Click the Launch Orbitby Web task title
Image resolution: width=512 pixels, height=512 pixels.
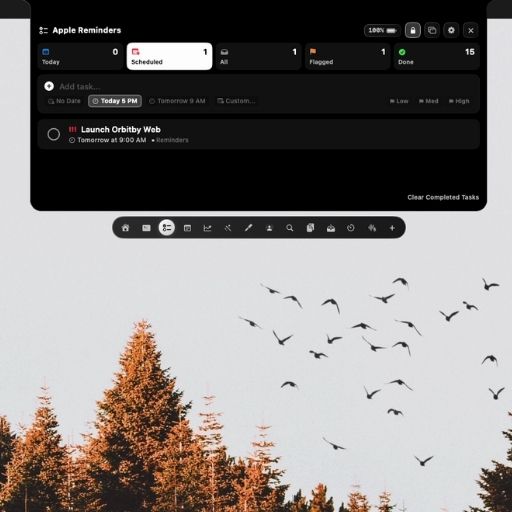pyautogui.click(x=121, y=129)
